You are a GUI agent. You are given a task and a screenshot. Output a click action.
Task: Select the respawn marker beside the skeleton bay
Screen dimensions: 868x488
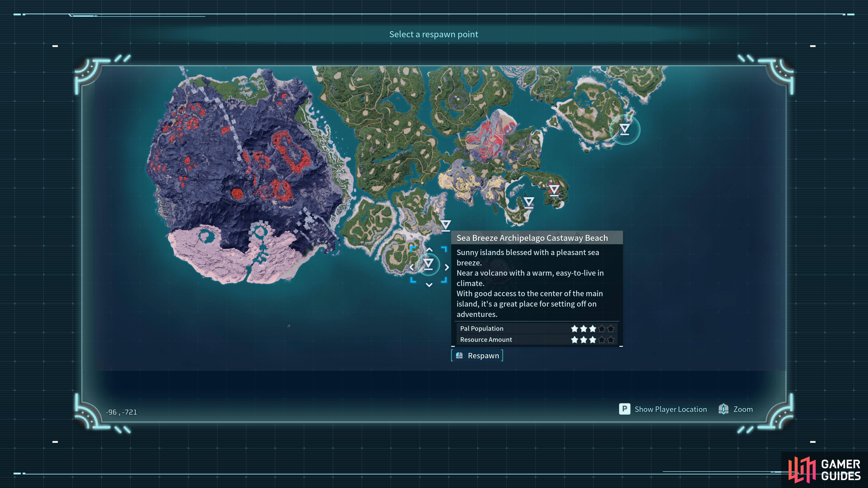pyautogui.click(x=529, y=203)
